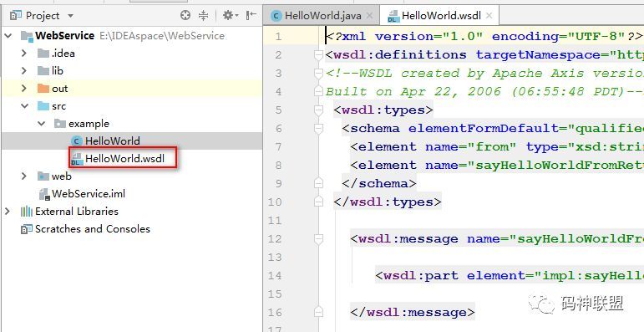Image resolution: width=644 pixels, height=332 pixels.
Task: Select WebService.iml file
Action: (x=89, y=193)
